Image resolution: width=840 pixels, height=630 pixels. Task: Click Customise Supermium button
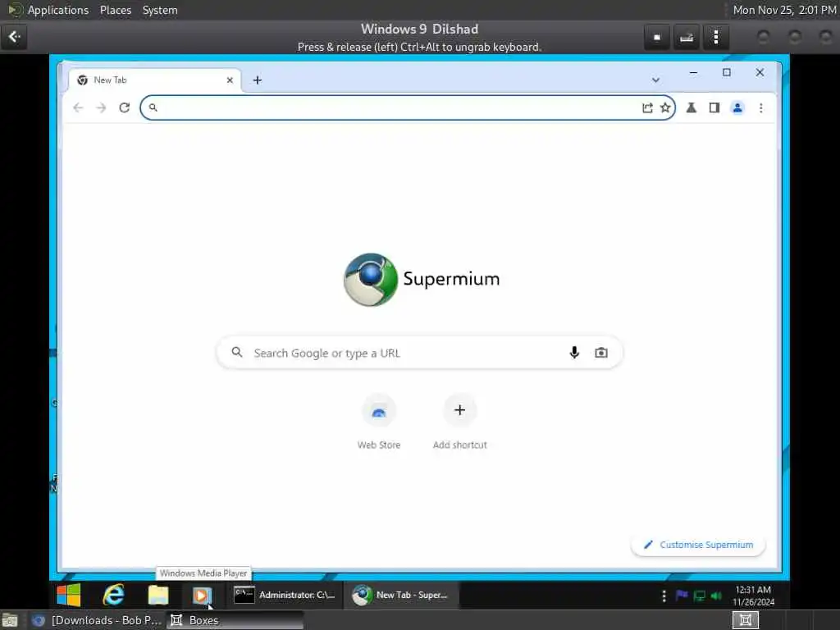698,545
